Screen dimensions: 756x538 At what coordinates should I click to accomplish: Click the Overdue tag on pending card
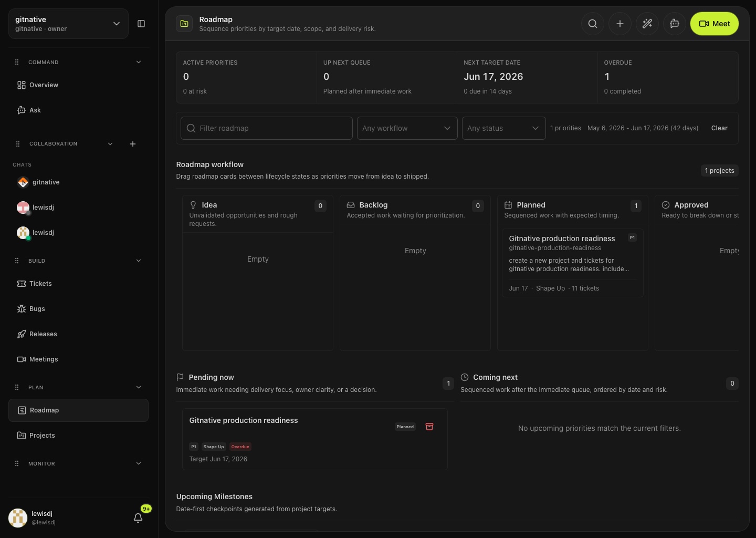240,447
